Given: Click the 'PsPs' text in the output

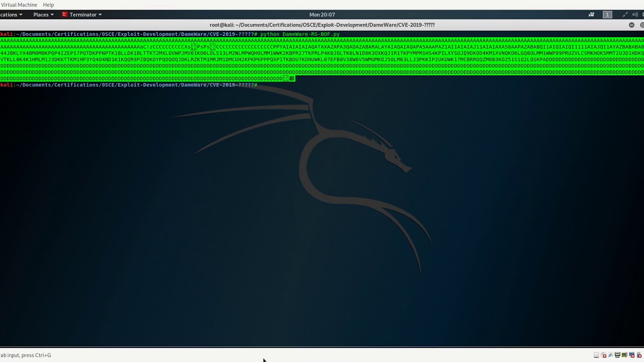Looking at the screenshot, I should 203,47.
